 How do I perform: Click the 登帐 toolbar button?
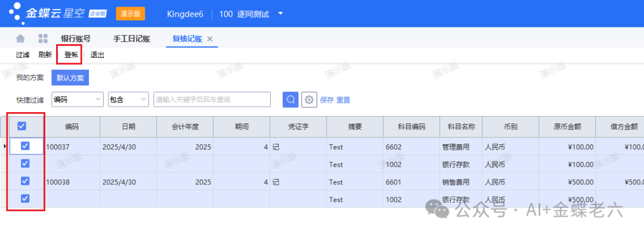71,55
